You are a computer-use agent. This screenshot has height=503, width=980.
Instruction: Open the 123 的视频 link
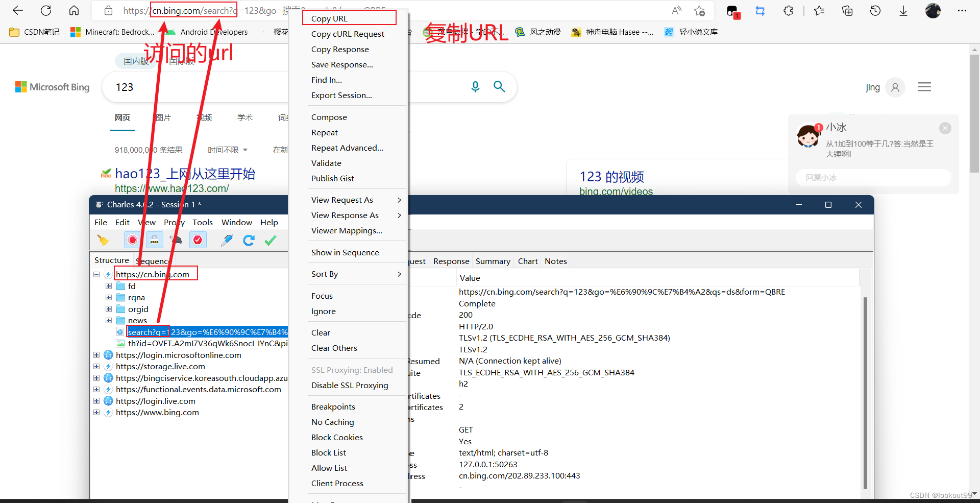(611, 177)
